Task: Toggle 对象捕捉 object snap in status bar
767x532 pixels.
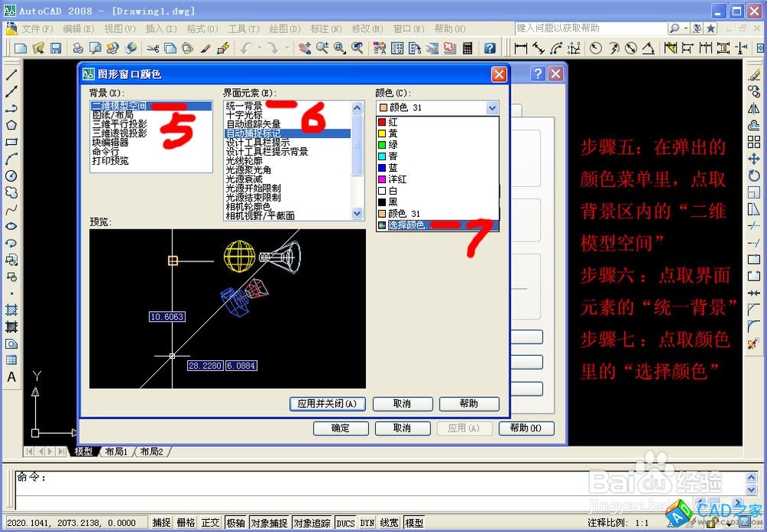Action: [269, 523]
